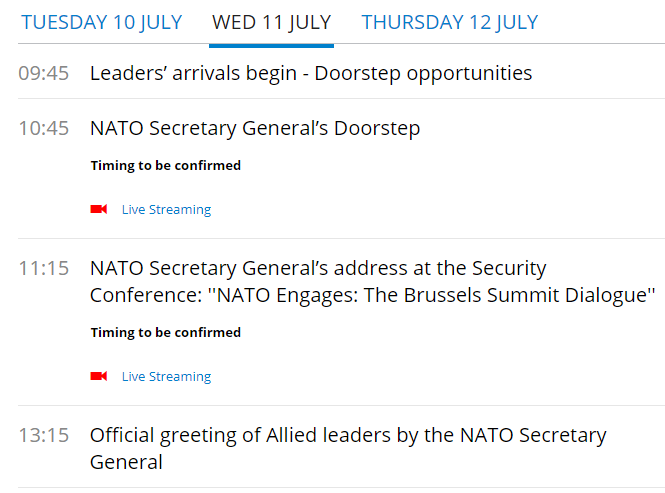Screen dimensions: 665x493
Task: Click 'Timing to be confirmed' under Doorstep event
Action: (x=166, y=166)
